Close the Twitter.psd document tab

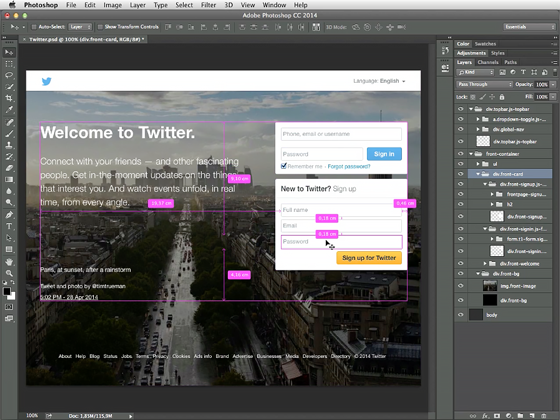pyautogui.click(x=24, y=40)
